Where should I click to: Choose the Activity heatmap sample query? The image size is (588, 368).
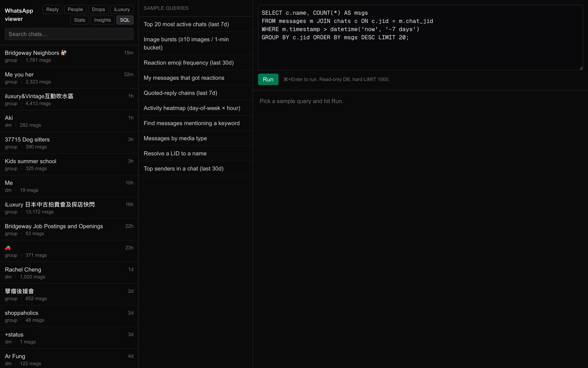pos(196,108)
